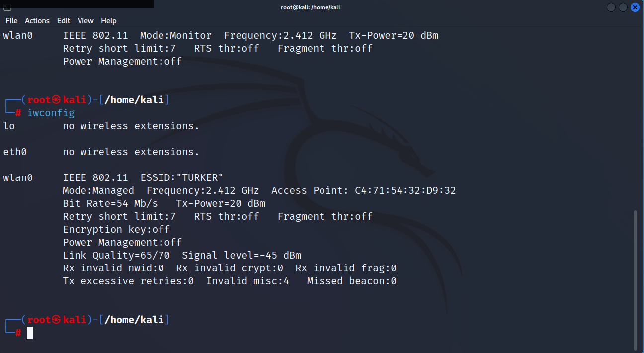Click the terminal window icon in title bar
Screen dimensions: 644x353
point(7,7)
